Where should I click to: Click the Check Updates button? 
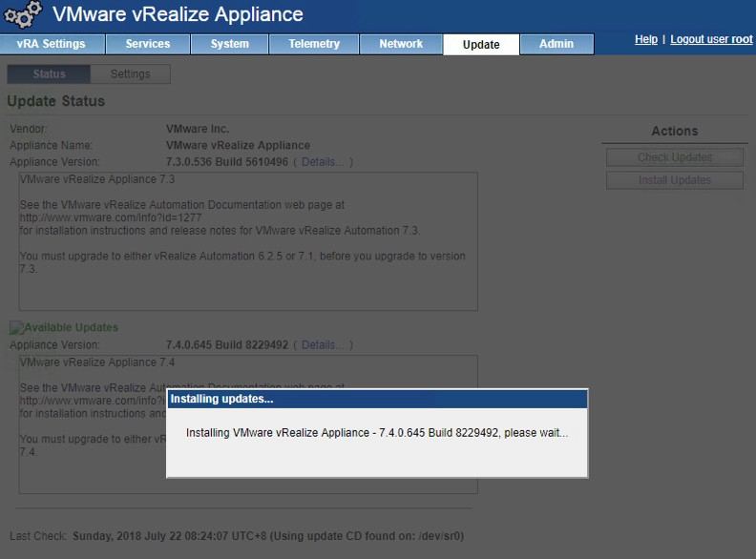[x=675, y=157]
